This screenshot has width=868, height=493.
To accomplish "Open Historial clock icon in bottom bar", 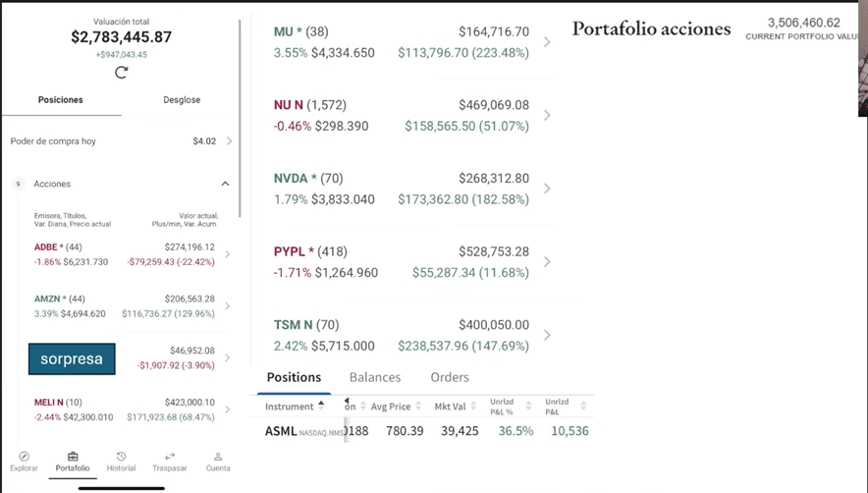I will point(121,457).
